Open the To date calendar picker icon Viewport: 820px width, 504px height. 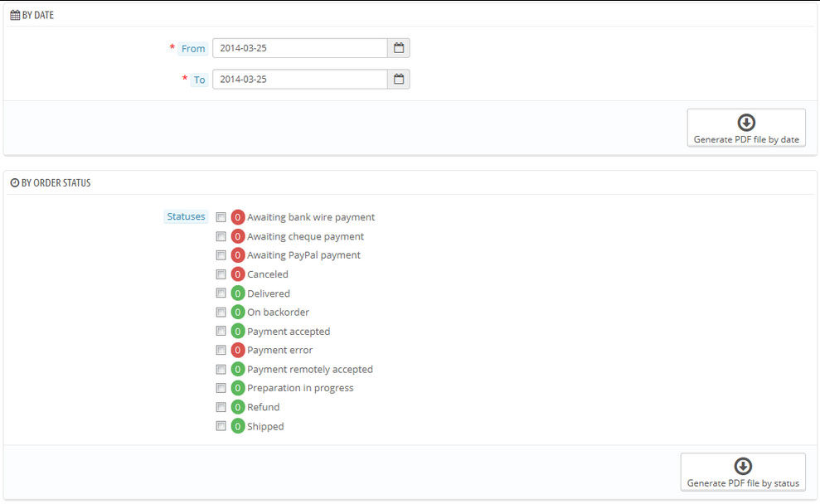pos(399,80)
